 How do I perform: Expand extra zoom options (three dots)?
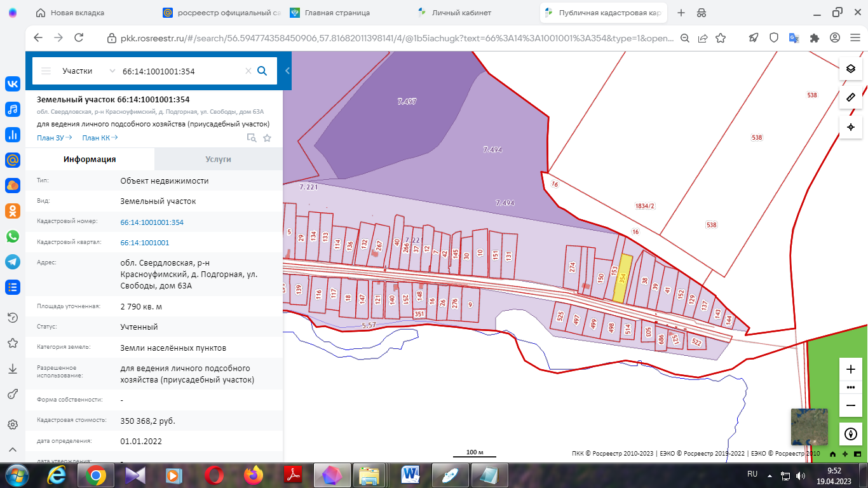[x=851, y=387]
